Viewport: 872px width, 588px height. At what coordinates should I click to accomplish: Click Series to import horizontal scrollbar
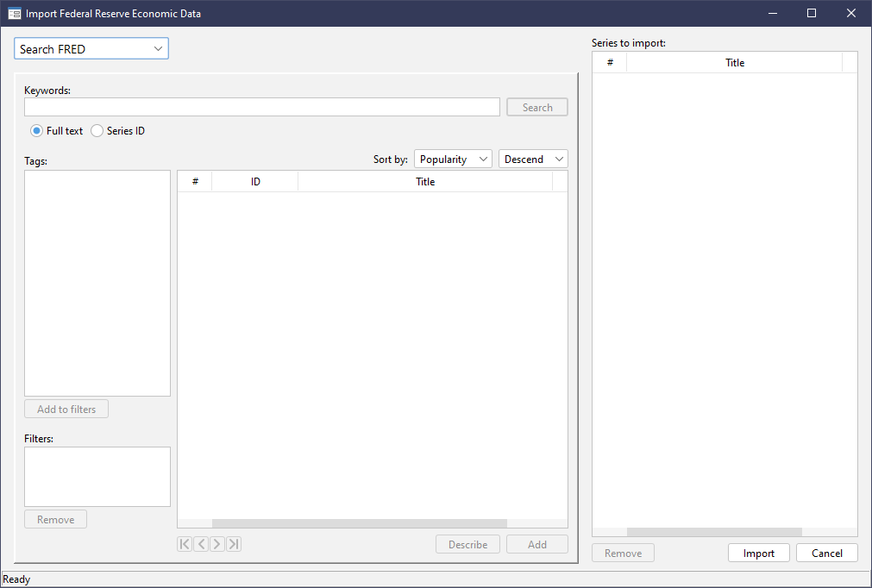(714, 532)
